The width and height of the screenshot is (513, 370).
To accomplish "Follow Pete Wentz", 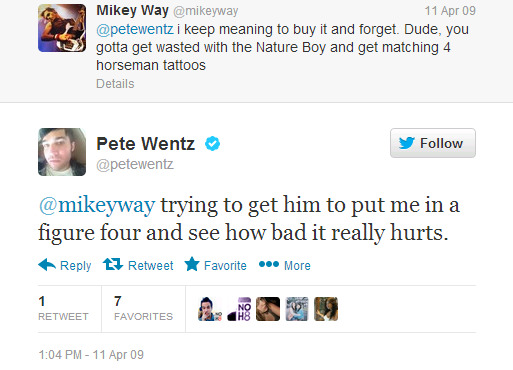I will [433, 143].
